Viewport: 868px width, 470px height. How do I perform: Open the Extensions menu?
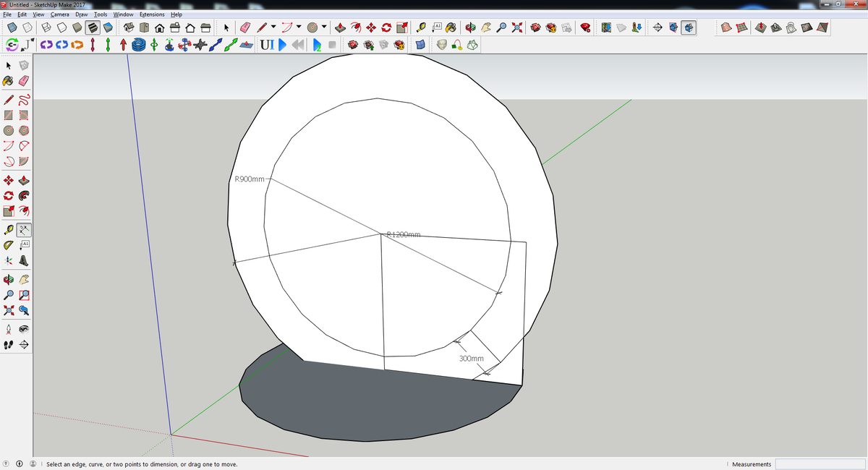152,14
